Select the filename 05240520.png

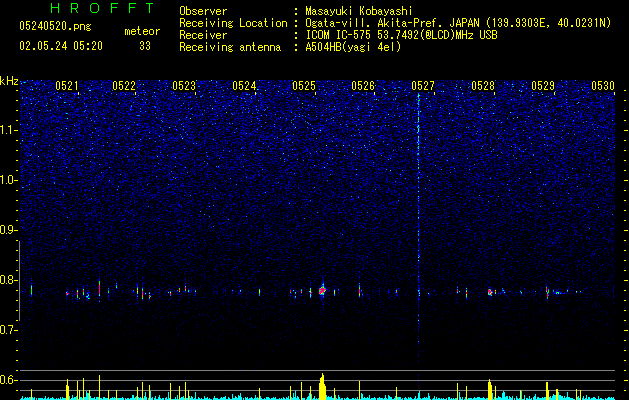55,26
